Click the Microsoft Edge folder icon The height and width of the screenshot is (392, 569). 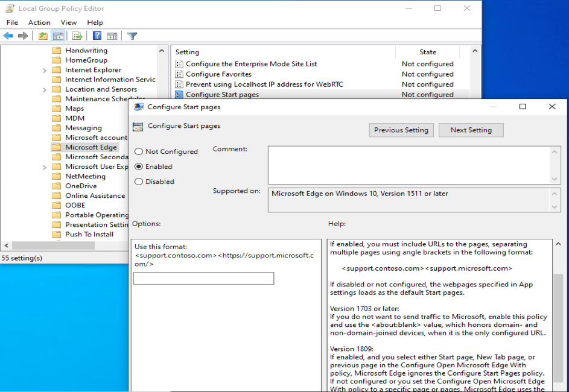click(56, 147)
